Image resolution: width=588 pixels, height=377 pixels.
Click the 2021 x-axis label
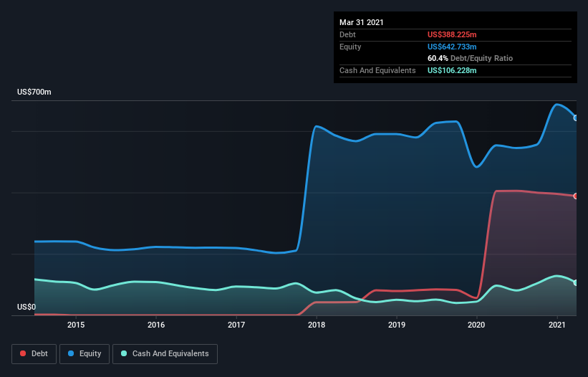coord(557,325)
